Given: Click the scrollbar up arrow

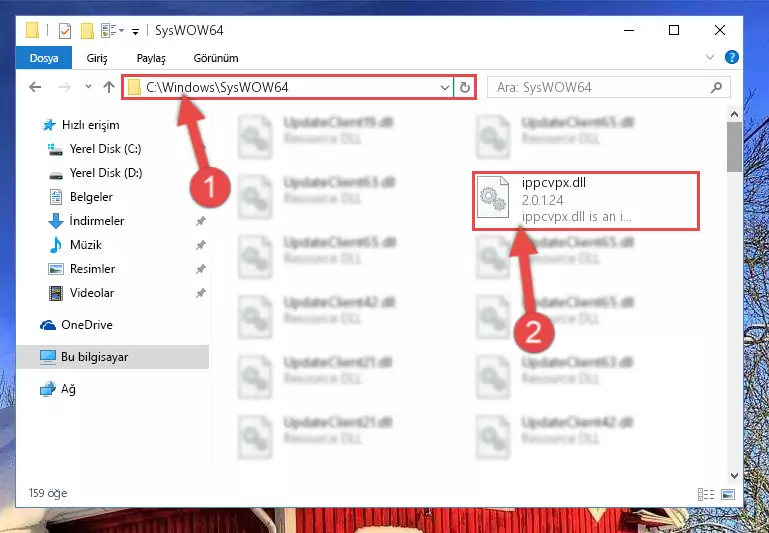Looking at the screenshot, I should (x=734, y=114).
